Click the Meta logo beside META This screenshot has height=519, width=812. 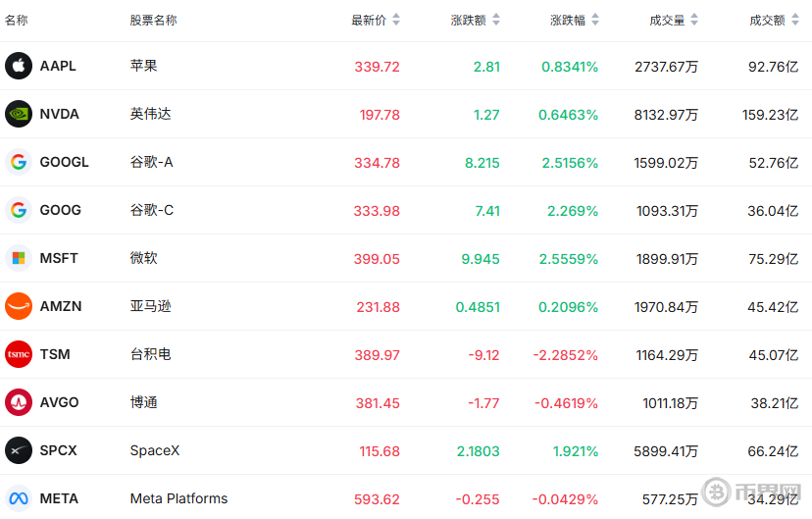point(19,498)
